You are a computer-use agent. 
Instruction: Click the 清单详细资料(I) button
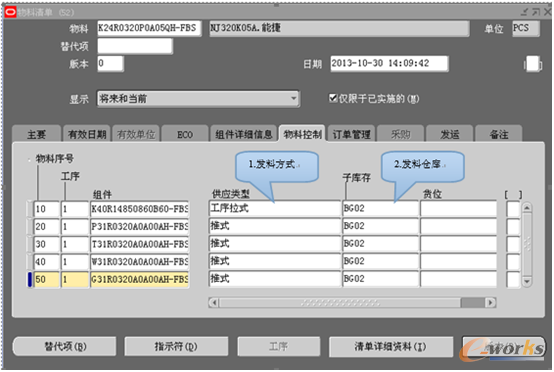click(x=391, y=347)
